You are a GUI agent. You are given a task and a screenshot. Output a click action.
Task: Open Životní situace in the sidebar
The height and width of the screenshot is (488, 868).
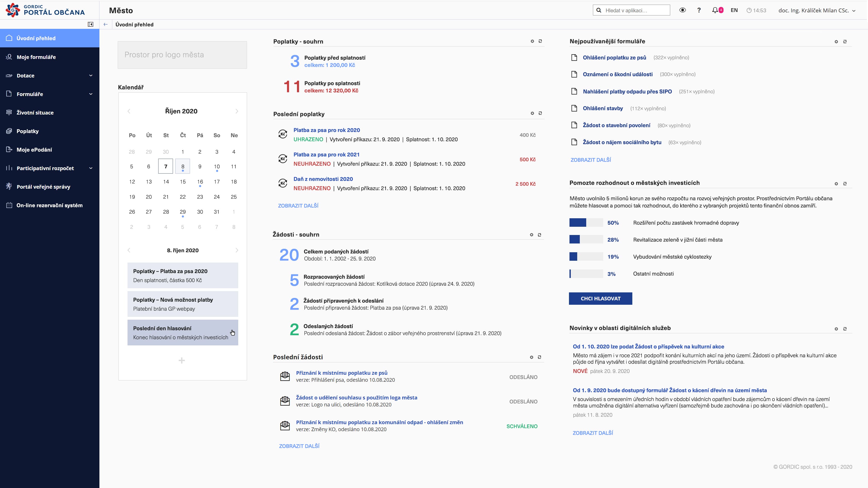[49, 112]
